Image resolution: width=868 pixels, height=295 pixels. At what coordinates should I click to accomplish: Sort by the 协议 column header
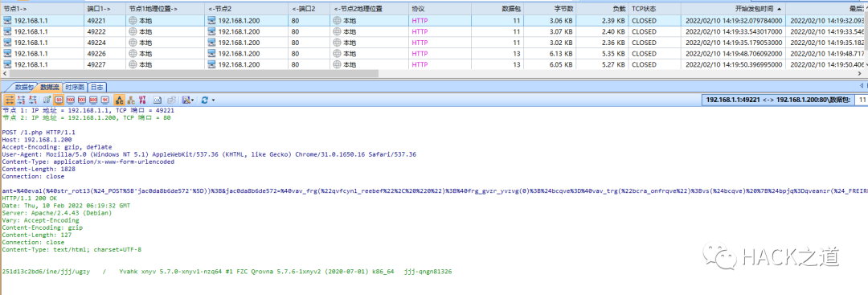click(x=440, y=8)
